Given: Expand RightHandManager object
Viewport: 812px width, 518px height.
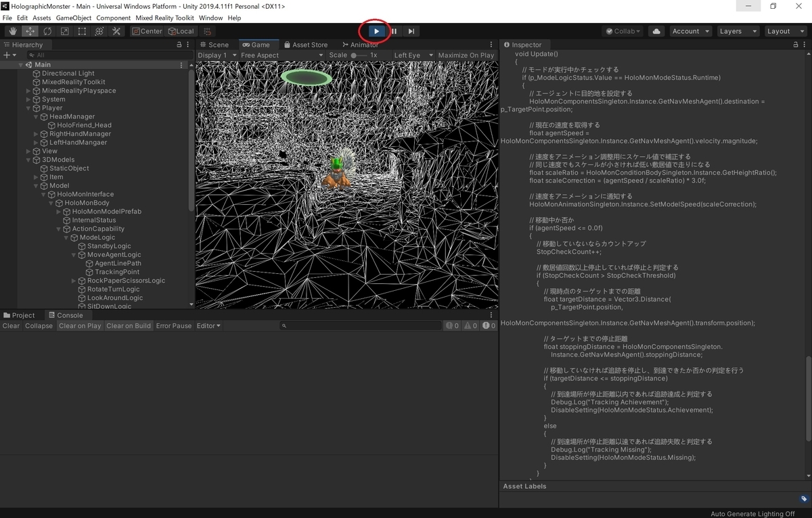Looking at the screenshot, I should [x=36, y=134].
